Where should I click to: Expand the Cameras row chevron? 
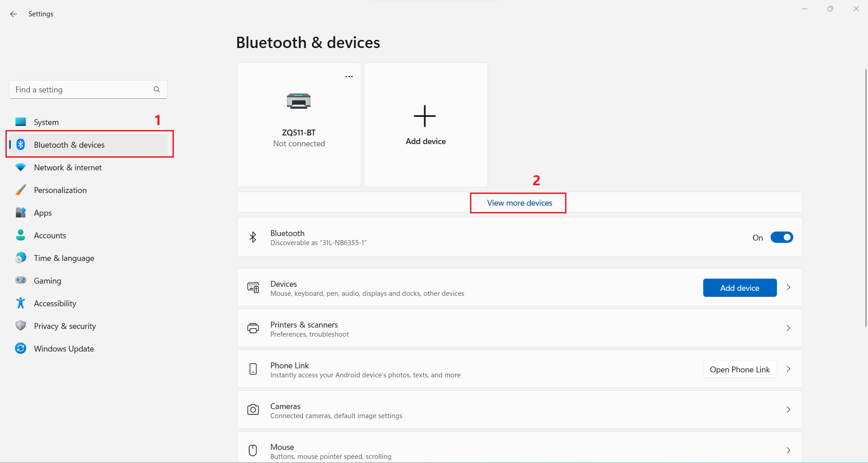[788, 410]
